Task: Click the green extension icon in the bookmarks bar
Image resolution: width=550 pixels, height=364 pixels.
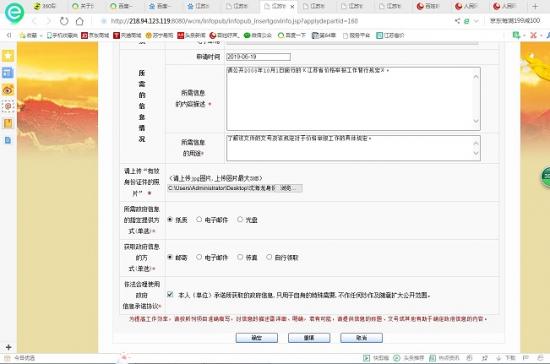Action: 516,35
